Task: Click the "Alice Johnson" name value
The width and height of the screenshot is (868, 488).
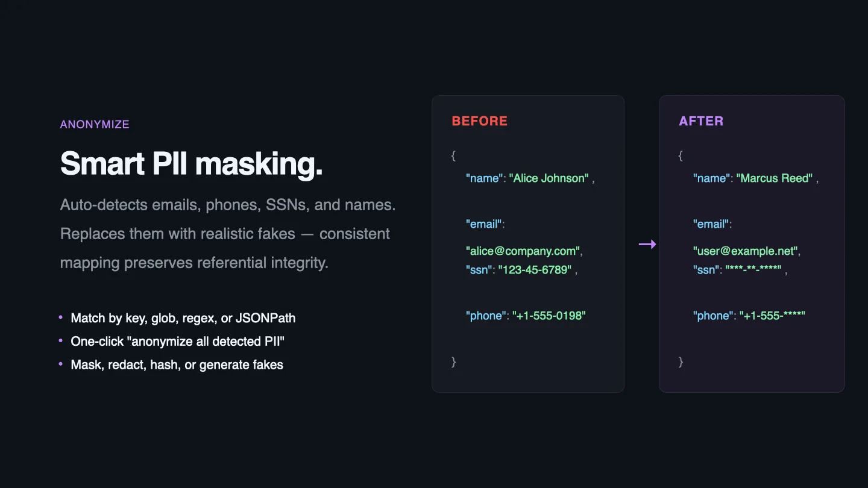Action: [549, 178]
